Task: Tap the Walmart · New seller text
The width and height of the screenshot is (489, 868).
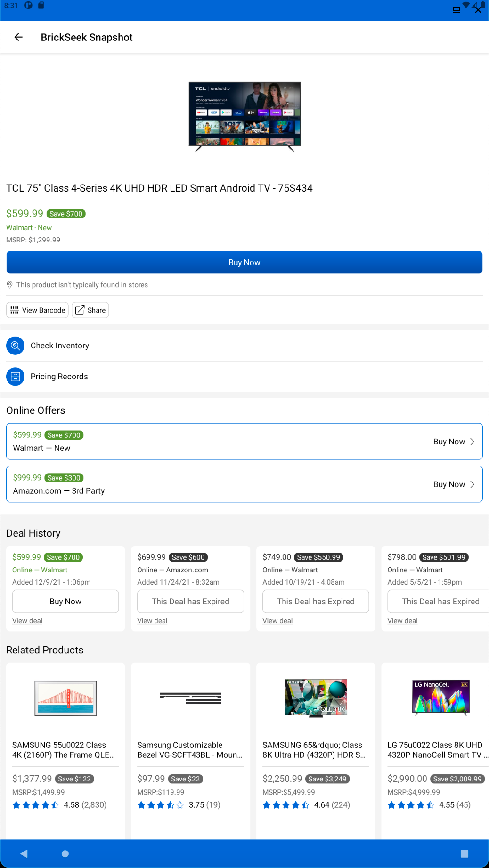Action: (29, 228)
